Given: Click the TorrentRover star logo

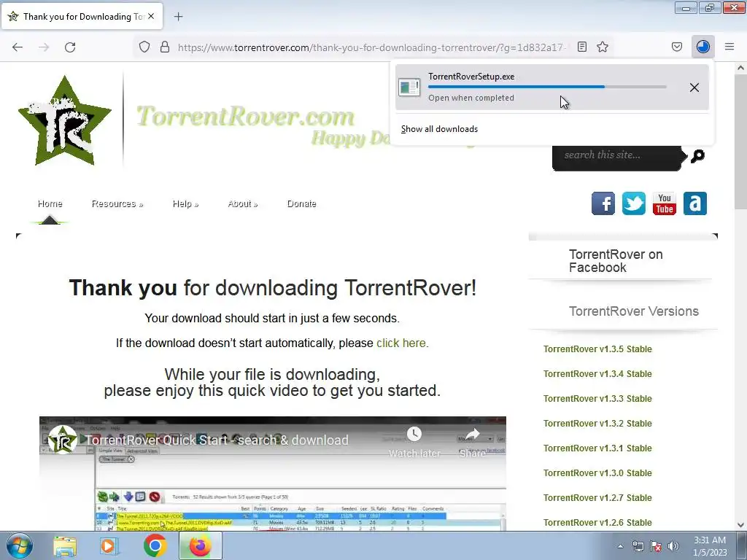Looking at the screenshot, I should click(x=65, y=120).
